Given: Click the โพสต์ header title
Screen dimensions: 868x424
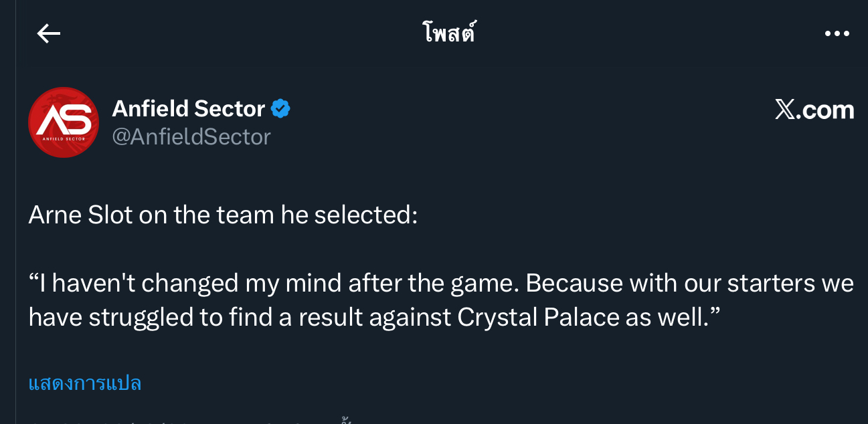Looking at the screenshot, I should tap(449, 33).
